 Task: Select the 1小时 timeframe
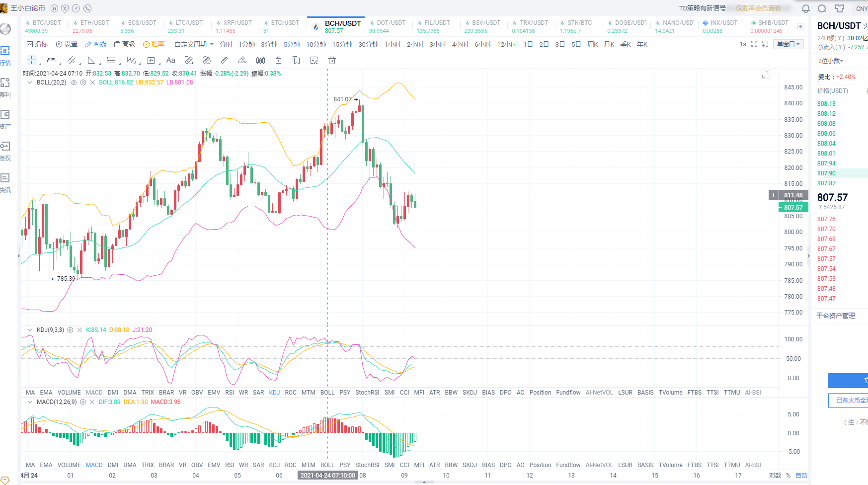point(393,44)
